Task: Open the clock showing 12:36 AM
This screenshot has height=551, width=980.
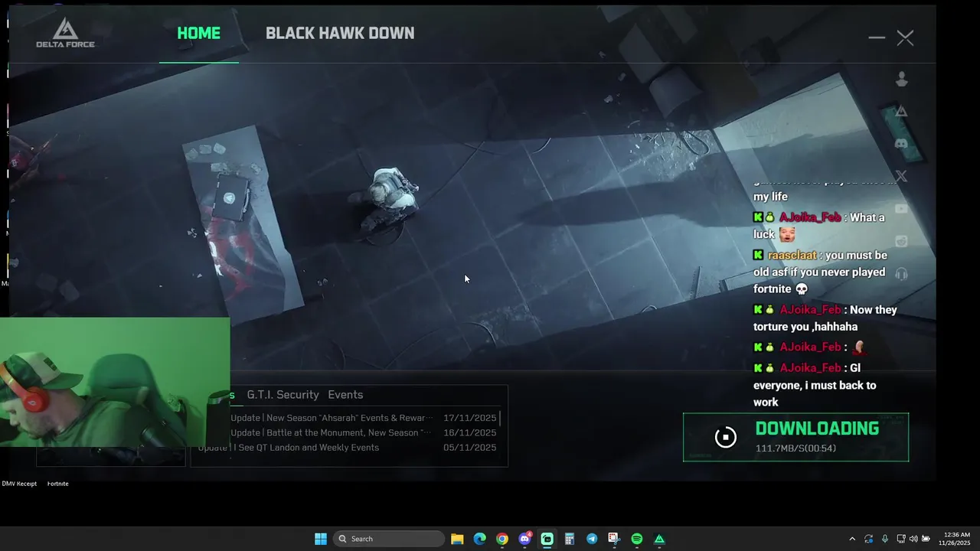Action: pos(957,539)
